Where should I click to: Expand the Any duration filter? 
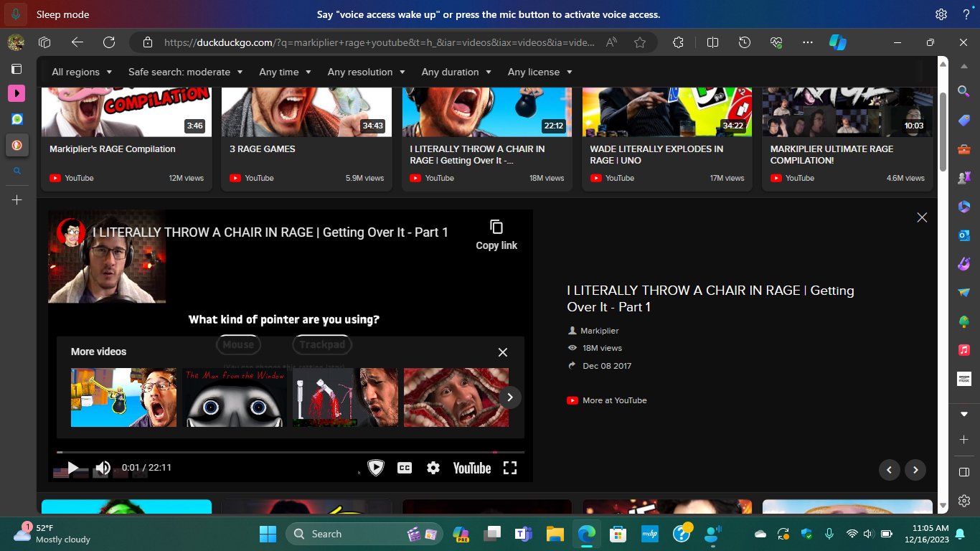[457, 72]
